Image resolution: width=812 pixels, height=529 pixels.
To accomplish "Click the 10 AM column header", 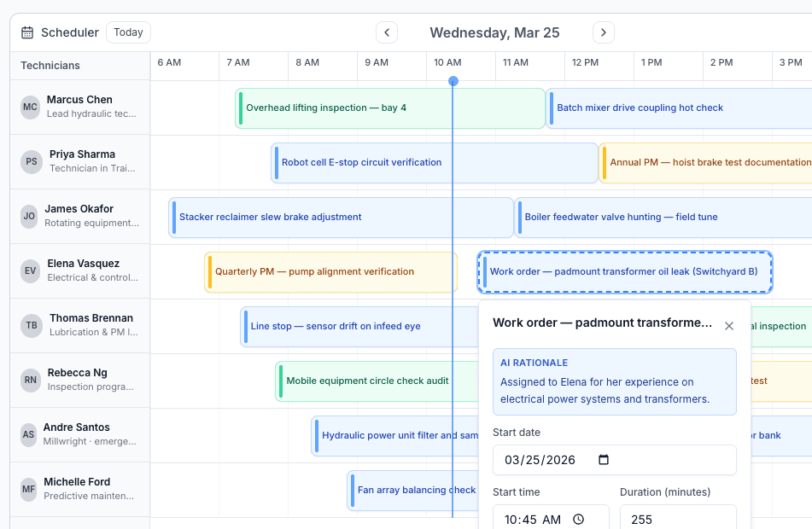I will click(448, 64).
